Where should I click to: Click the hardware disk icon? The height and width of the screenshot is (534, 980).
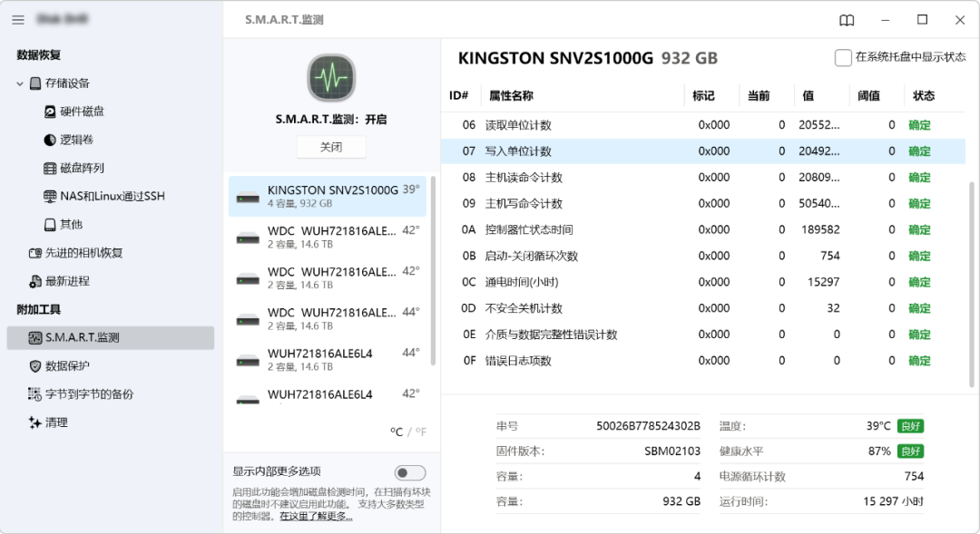(x=50, y=112)
